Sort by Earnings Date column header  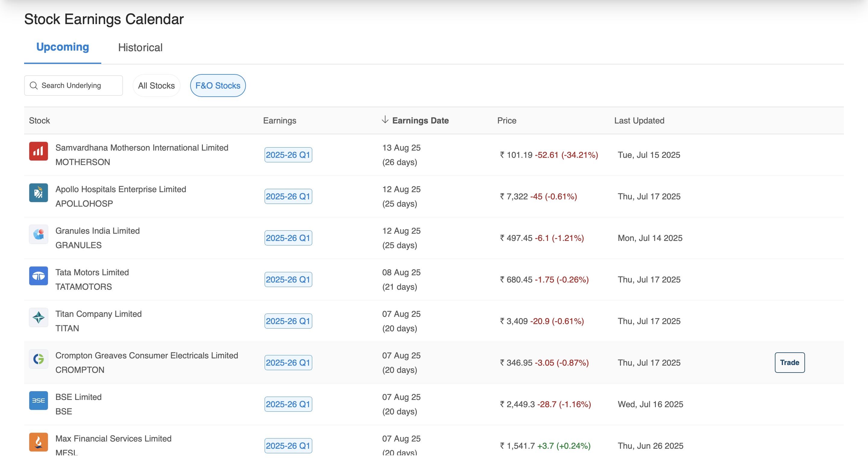(420, 120)
